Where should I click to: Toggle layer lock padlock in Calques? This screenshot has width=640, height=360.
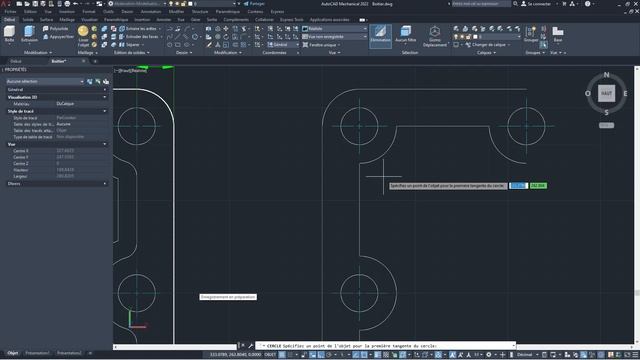(469, 37)
